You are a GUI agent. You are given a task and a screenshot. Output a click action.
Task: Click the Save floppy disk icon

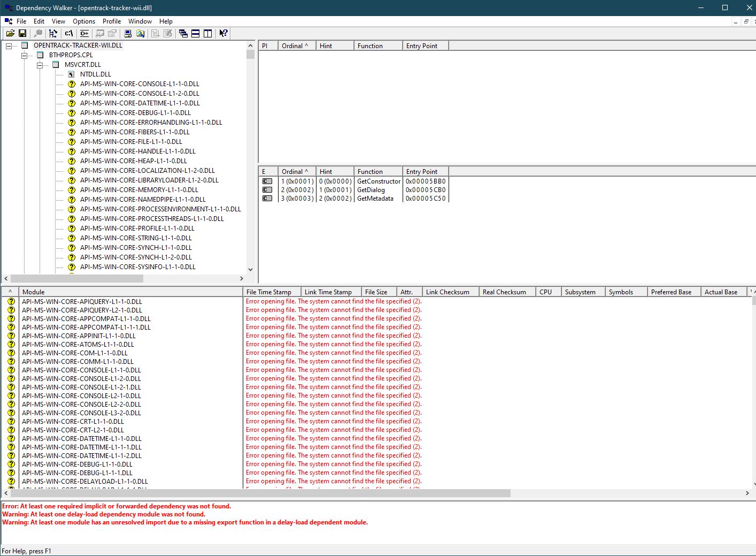click(22, 33)
